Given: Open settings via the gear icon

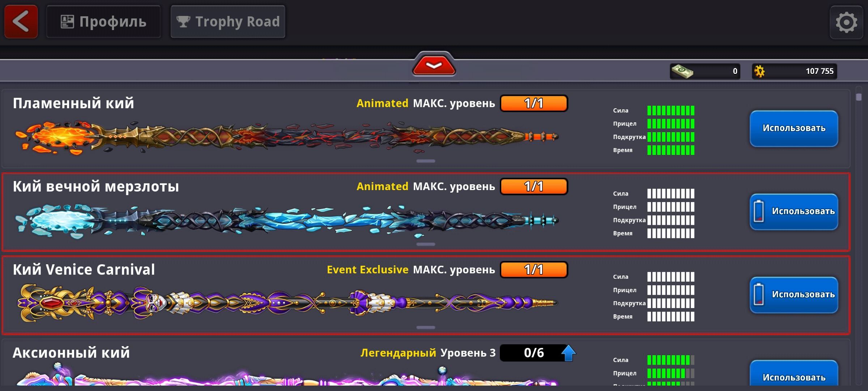Looking at the screenshot, I should pos(846,22).
